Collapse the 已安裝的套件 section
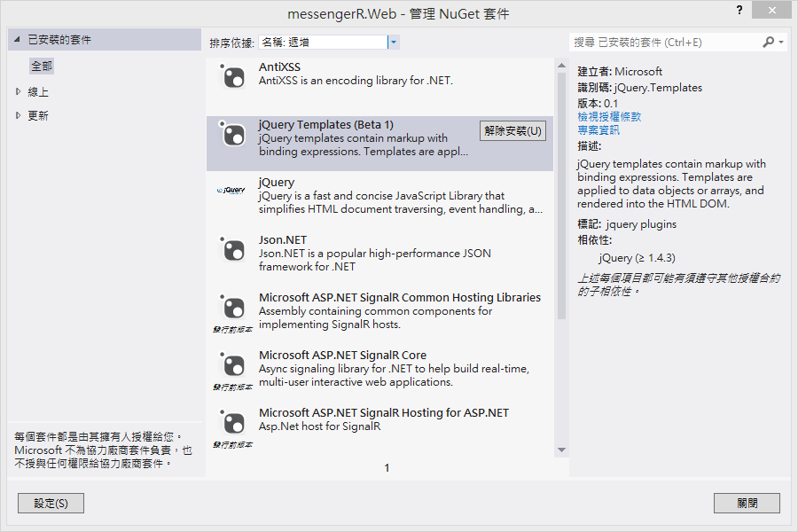 [x=17, y=39]
